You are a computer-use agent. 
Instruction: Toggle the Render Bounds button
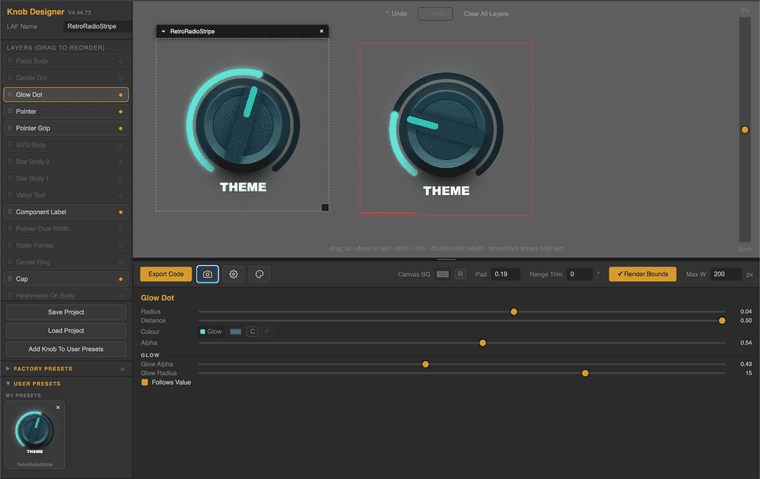[x=643, y=274]
